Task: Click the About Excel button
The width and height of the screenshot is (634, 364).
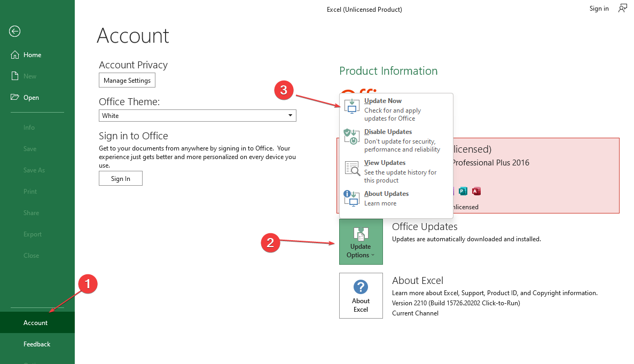Action: coord(361,296)
